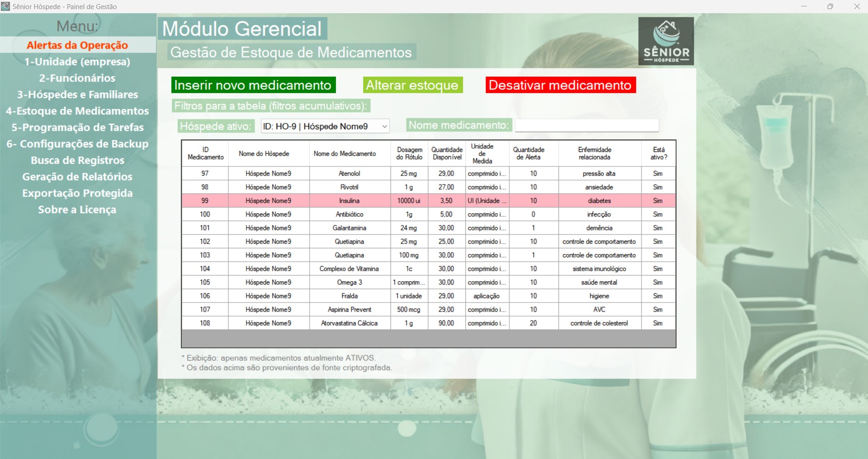Screen dimensions: 868x459
Task: Click the Nome do Medicamento column header
Action: [x=345, y=154]
